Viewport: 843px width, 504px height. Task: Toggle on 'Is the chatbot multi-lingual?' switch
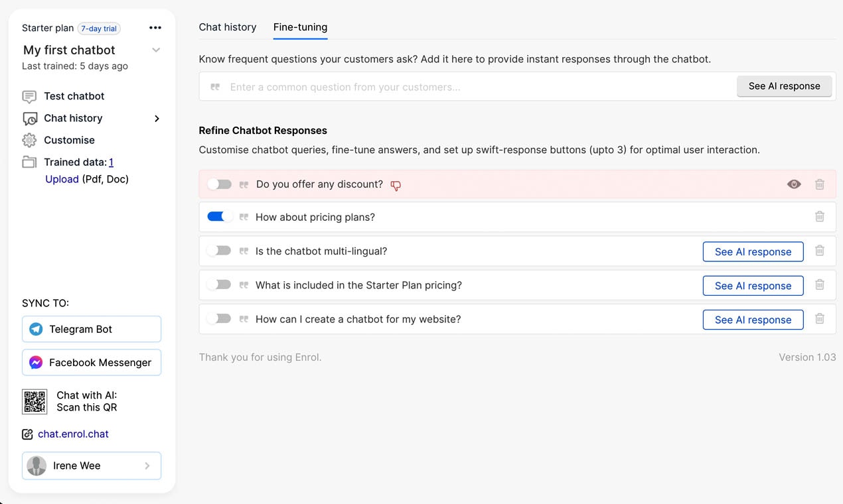tap(219, 251)
